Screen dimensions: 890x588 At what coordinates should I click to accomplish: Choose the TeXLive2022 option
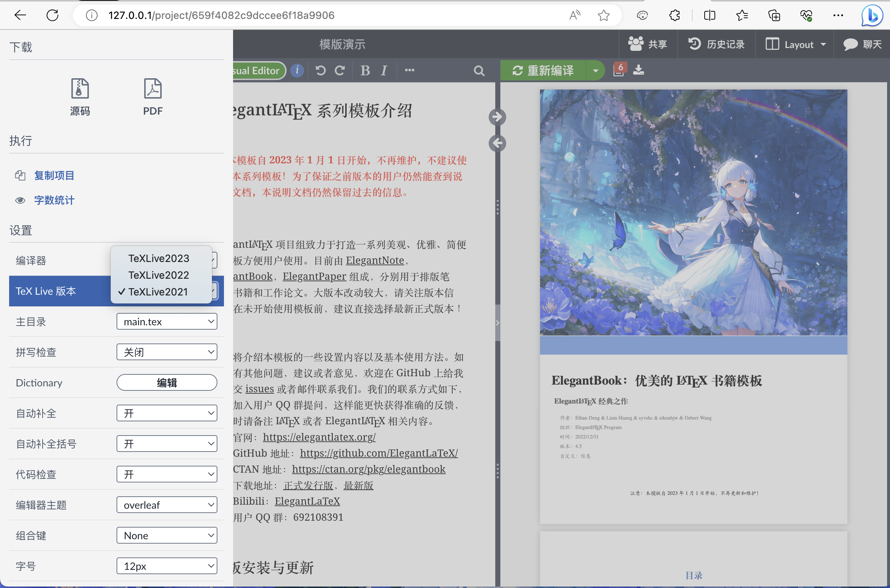tap(159, 275)
